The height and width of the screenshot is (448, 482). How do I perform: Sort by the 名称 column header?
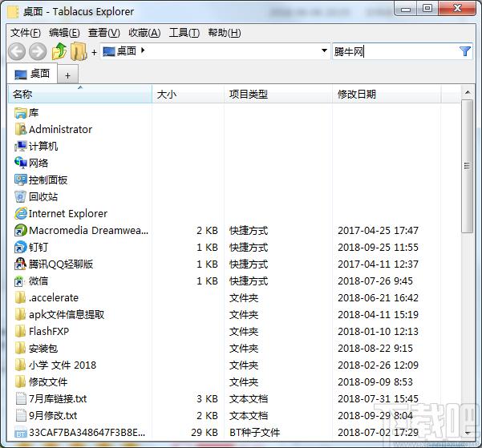pyautogui.click(x=80, y=94)
